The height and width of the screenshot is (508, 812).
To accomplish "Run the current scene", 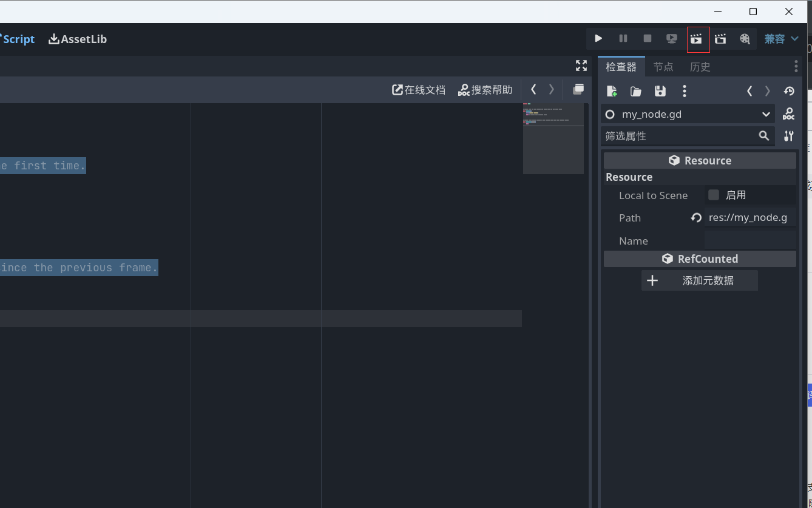I will 696,39.
